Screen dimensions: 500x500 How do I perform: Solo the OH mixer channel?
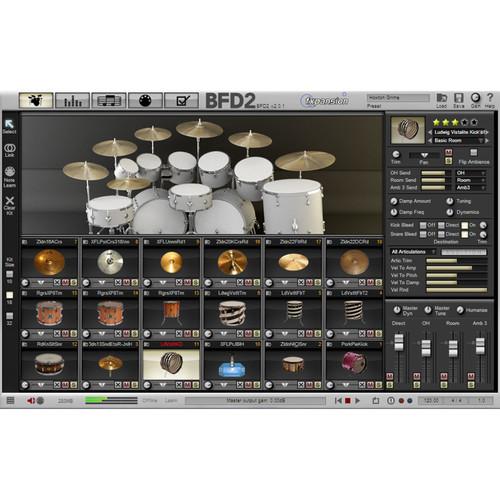[x=417, y=385]
